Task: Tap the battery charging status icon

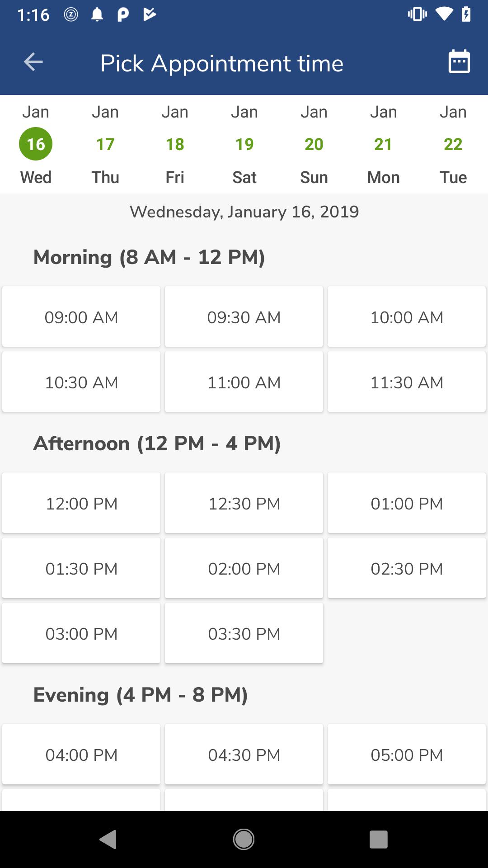Action: point(466,14)
